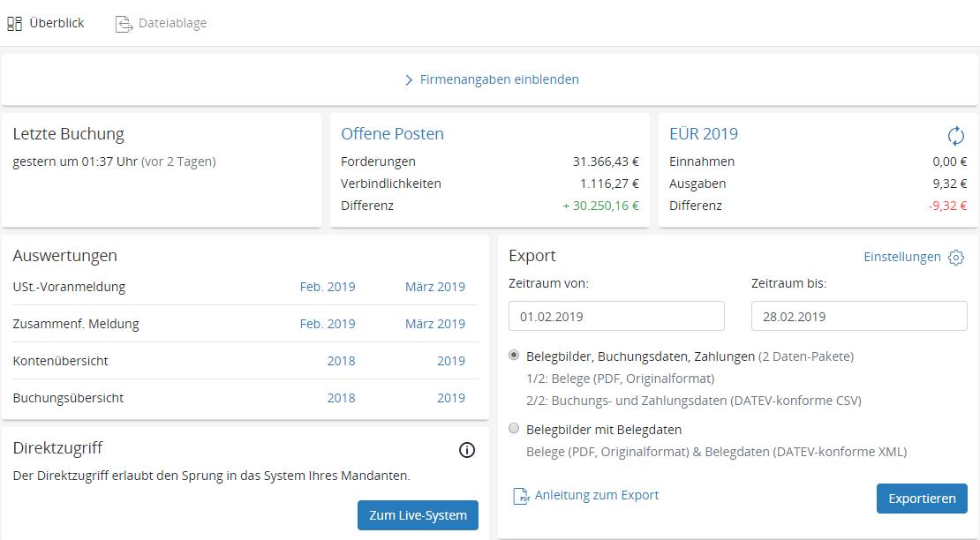Click the PDF icon for export instructions

[x=521, y=496]
